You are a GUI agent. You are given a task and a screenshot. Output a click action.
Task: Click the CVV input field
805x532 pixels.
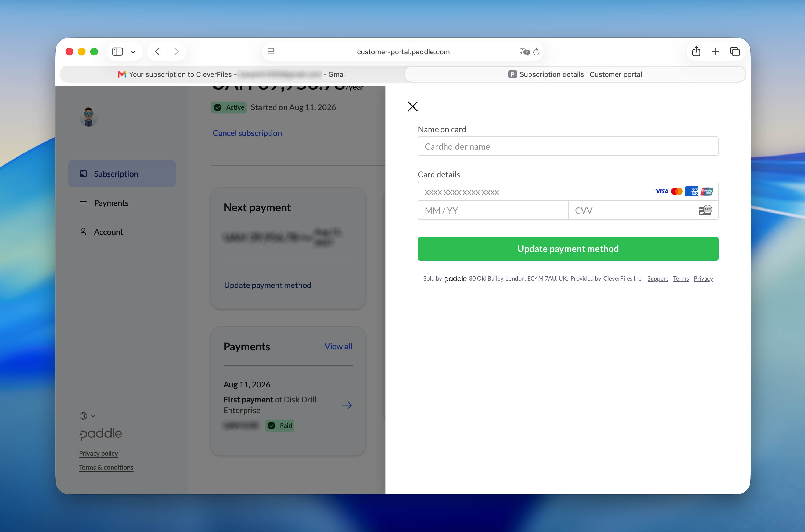point(643,210)
